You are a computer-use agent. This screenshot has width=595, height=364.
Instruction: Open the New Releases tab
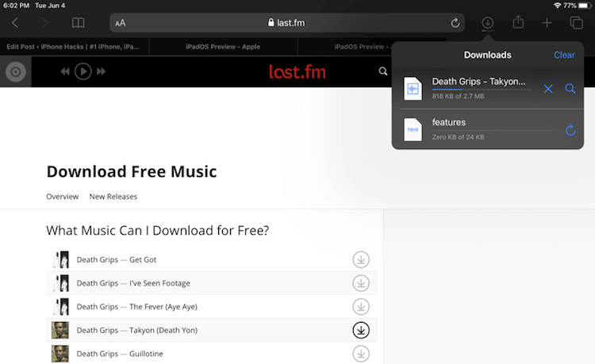[113, 197]
